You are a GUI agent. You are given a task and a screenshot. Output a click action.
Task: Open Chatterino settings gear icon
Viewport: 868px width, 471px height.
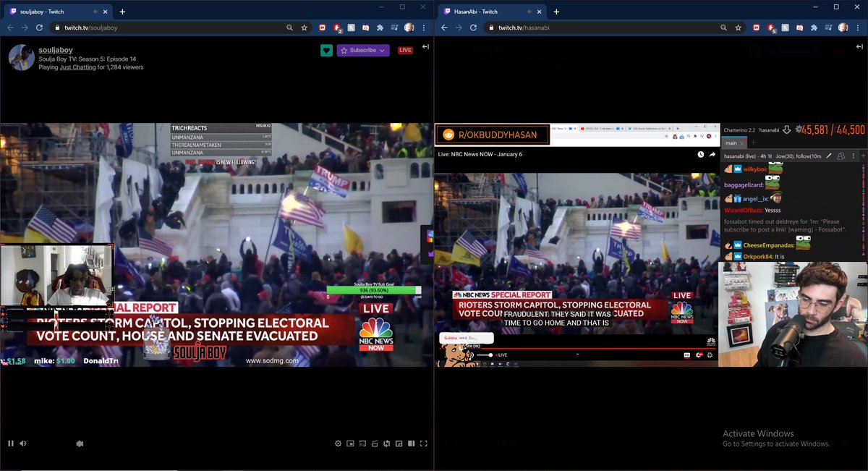[798, 130]
